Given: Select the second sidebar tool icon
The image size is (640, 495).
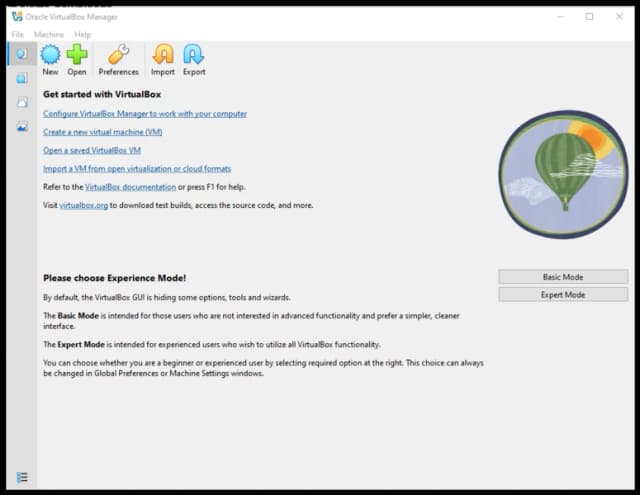Looking at the screenshot, I should click(x=22, y=78).
